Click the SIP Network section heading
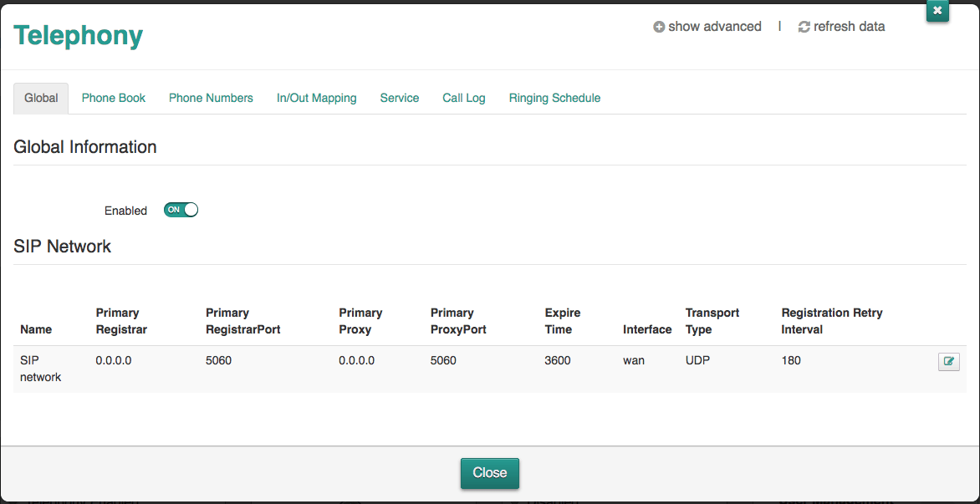This screenshot has height=504, width=980. 63,247
